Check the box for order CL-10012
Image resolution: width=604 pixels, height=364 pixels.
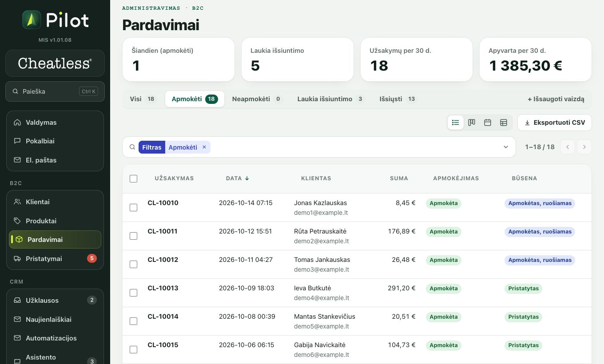(x=133, y=264)
